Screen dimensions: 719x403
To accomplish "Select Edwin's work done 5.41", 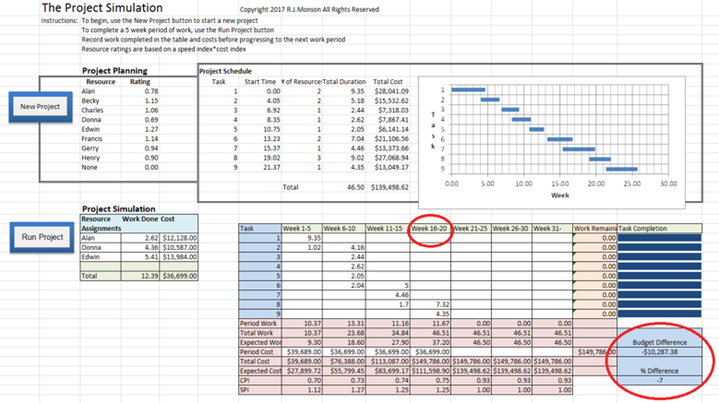I will 140,257.
